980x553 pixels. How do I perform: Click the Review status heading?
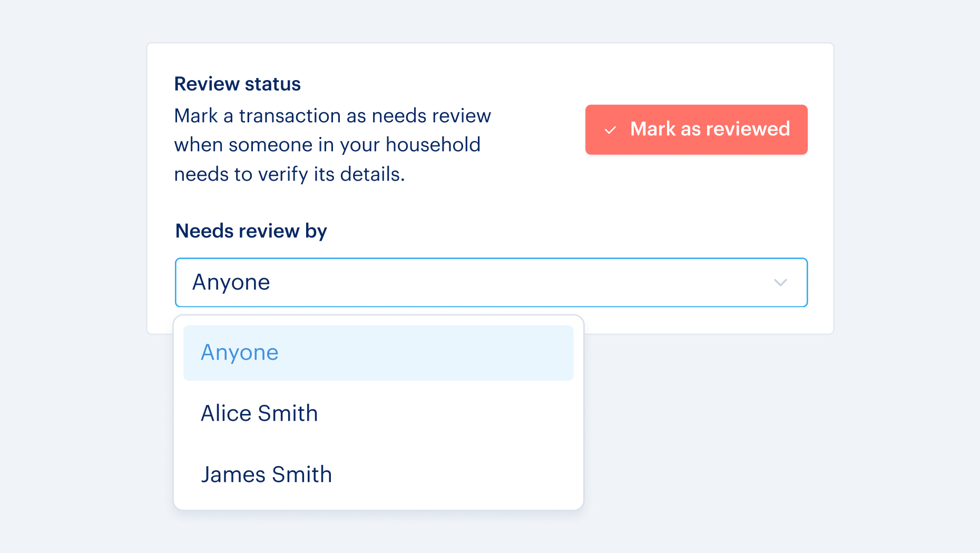[x=237, y=84]
